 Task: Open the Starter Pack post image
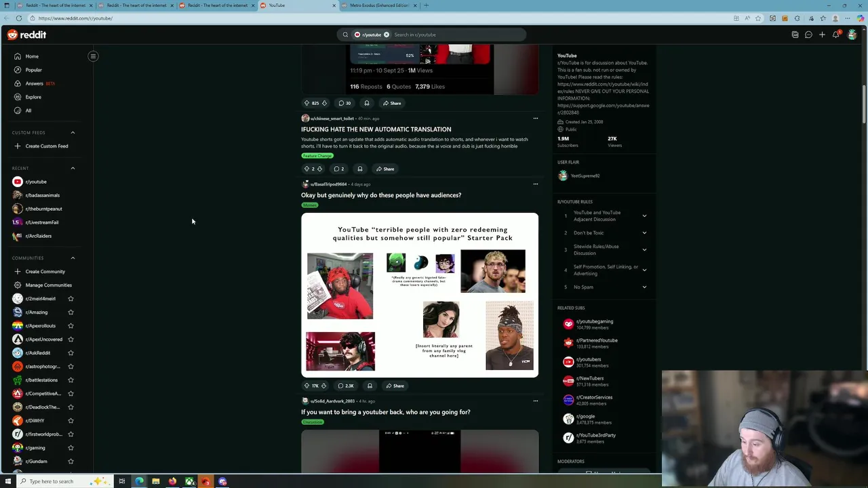(x=420, y=295)
